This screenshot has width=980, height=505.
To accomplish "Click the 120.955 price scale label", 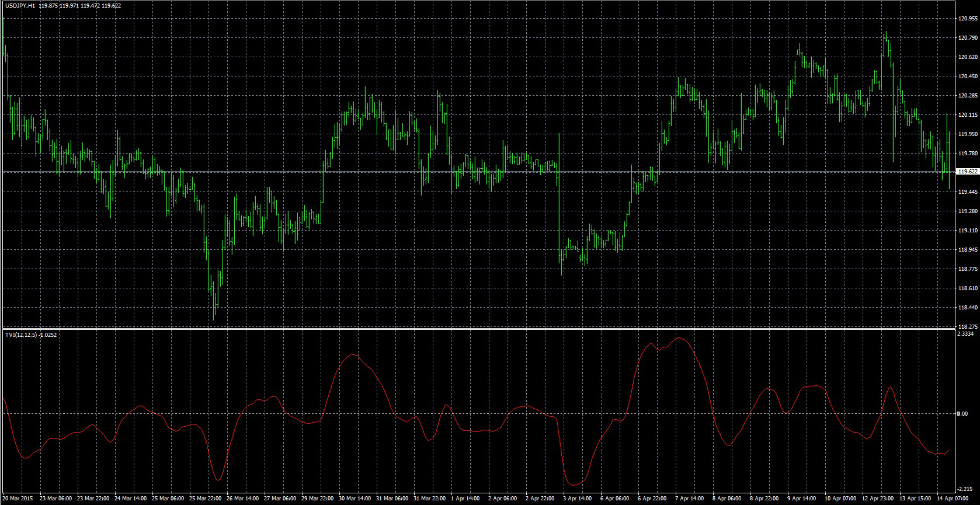I will coord(968,19).
